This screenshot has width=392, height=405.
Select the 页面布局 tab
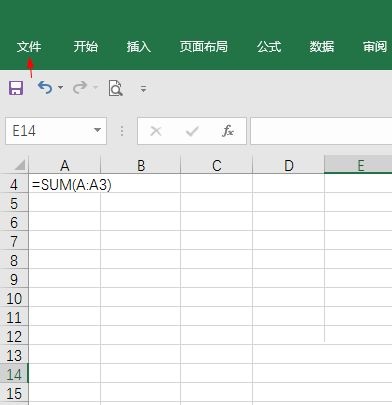pos(204,47)
